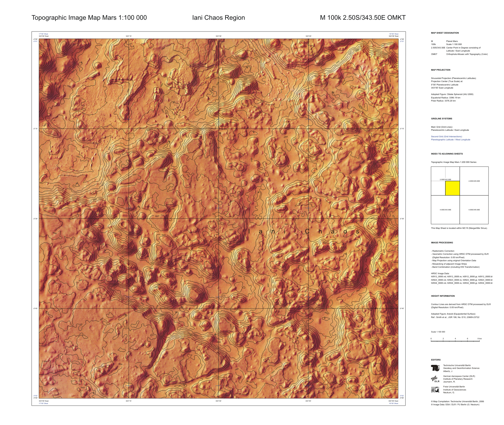
Task: Click the Topographic Image Map Mars 1:100 000 title
Action: (x=89, y=18)
